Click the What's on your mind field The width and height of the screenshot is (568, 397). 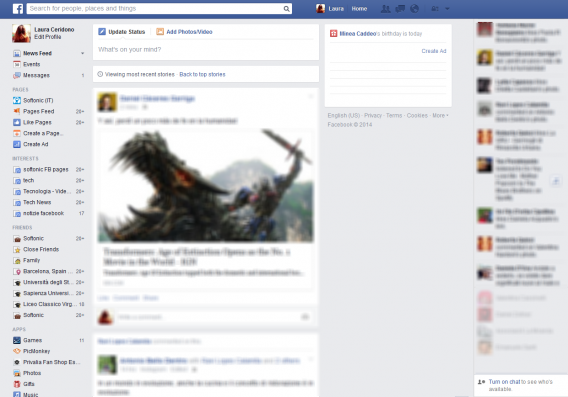(206, 50)
